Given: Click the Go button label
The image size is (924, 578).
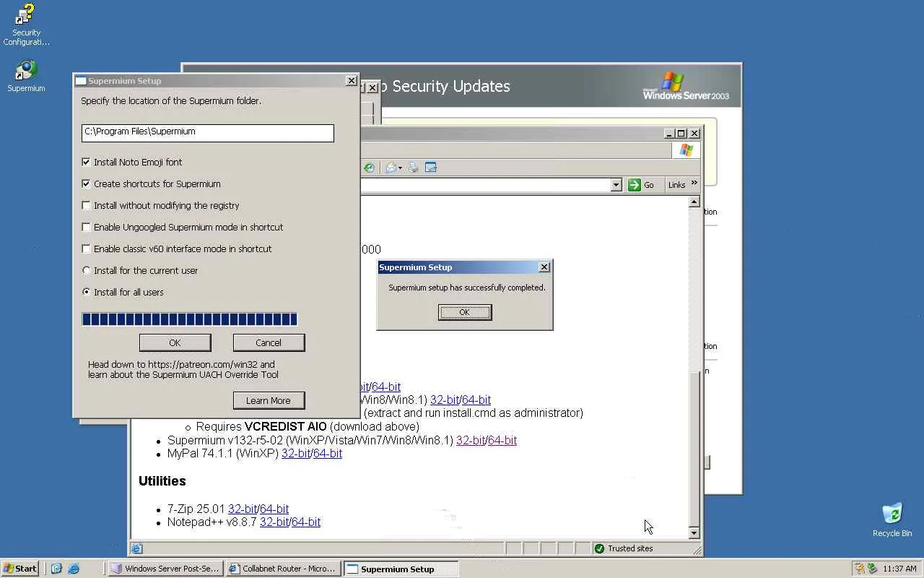Looking at the screenshot, I should click(x=649, y=185).
